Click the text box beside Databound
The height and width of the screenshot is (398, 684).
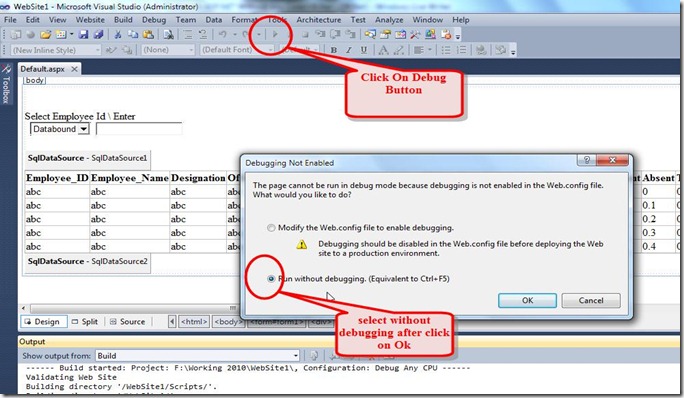click(139, 129)
